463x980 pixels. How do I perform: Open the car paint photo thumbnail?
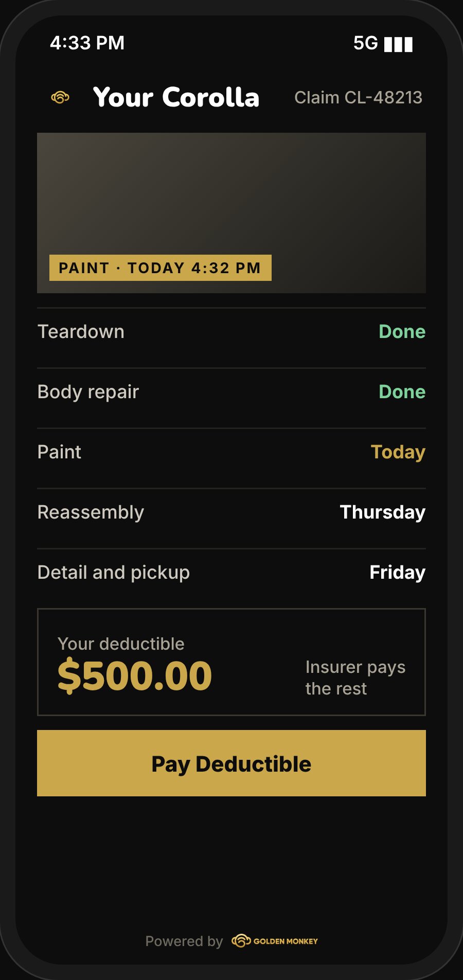pyautogui.click(x=232, y=213)
